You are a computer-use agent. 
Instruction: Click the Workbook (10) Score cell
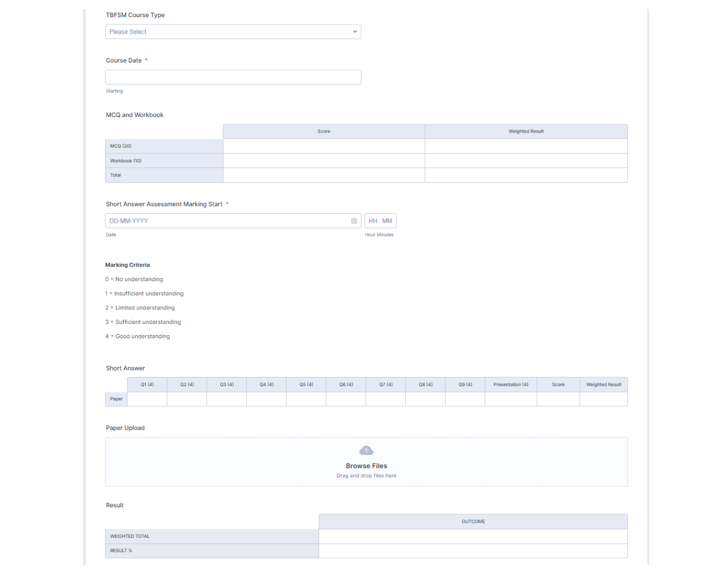(x=324, y=160)
